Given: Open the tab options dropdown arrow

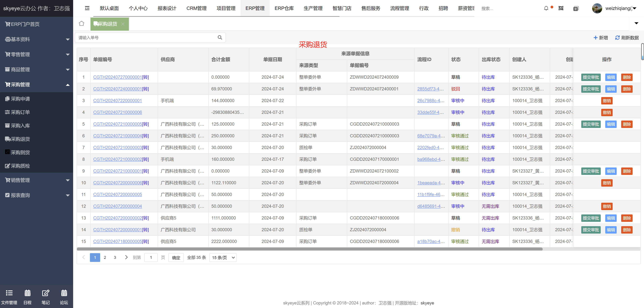Looking at the screenshot, I should [636, 23].
